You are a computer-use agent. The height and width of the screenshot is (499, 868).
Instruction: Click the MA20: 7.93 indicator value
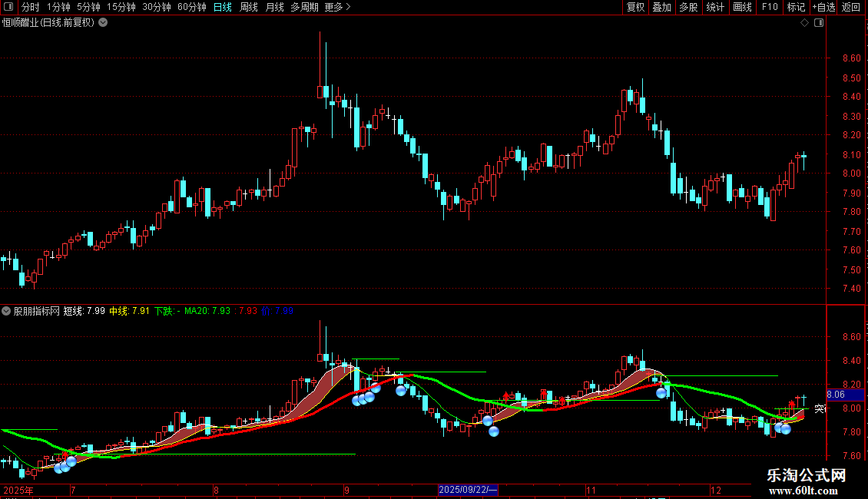(207, 311)
